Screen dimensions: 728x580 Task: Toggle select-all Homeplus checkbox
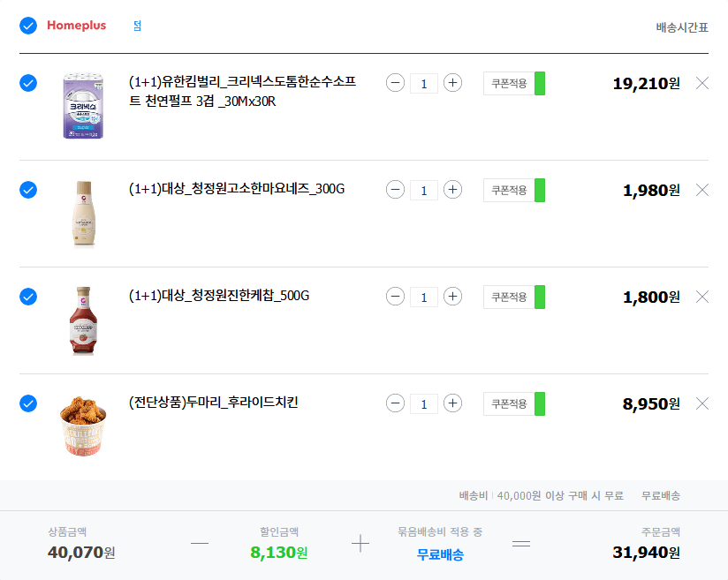coord(28,26)
